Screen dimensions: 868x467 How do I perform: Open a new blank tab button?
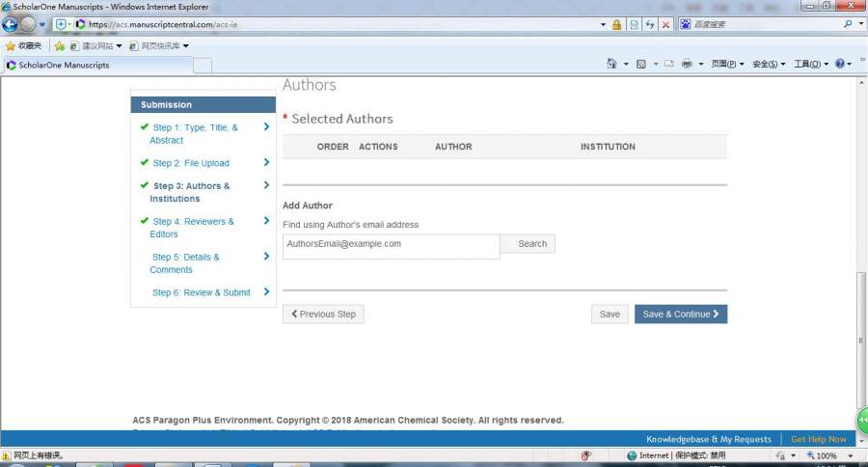pyautogui.click(x=203, y=66)
